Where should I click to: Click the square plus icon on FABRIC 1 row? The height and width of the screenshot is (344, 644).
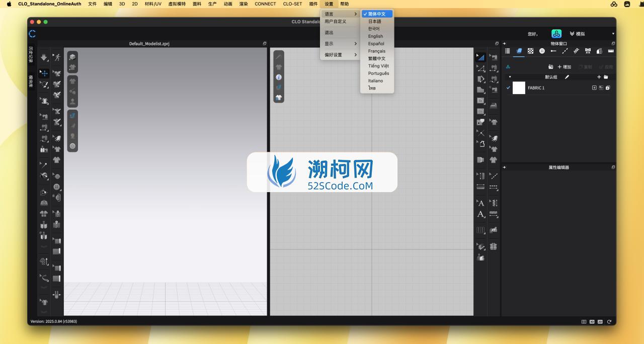[594, 88]
